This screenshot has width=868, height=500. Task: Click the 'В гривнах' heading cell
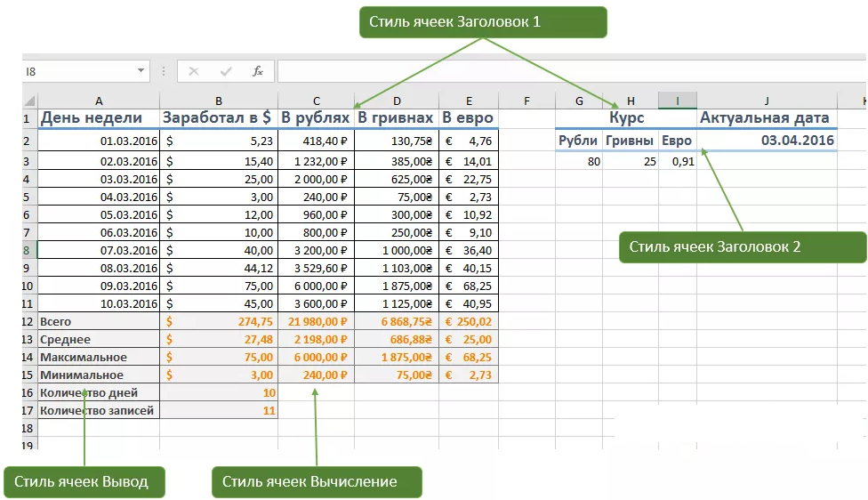point(397,118)
